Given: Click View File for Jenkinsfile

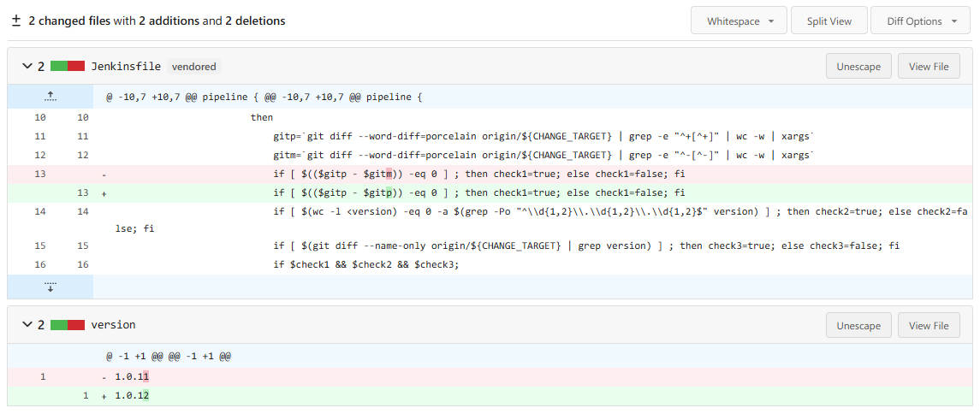Looking at the screenshot, I should point(929,67).
